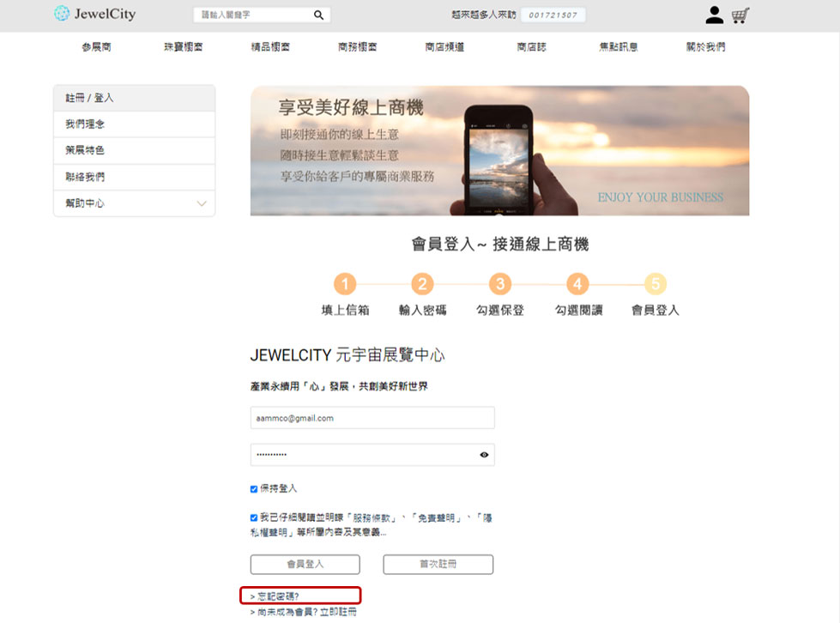Viewport: 840px width, 623px height.
Task: Open the 關於我們 menu
Action: click(x=705, y=47)
